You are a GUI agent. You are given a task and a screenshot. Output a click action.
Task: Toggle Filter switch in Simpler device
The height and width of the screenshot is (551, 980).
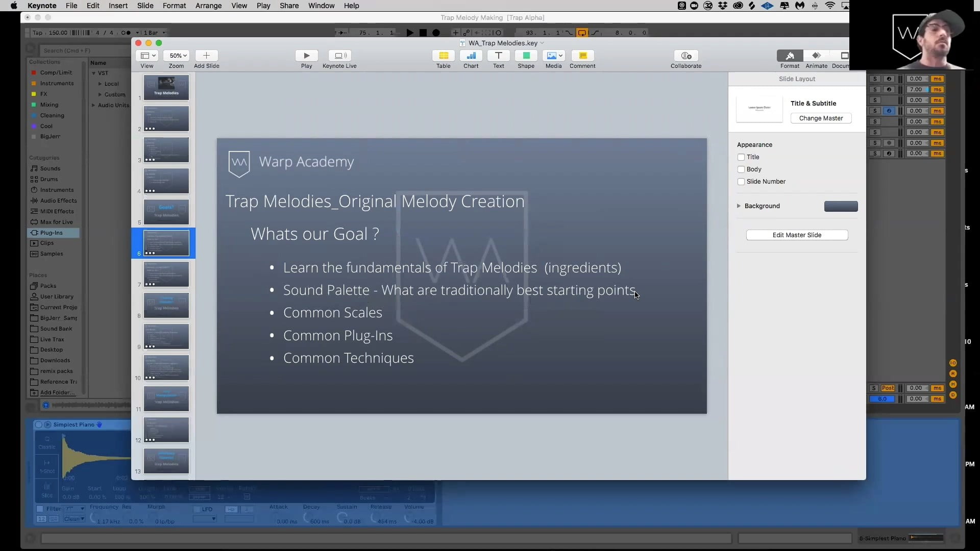(40, 509)
